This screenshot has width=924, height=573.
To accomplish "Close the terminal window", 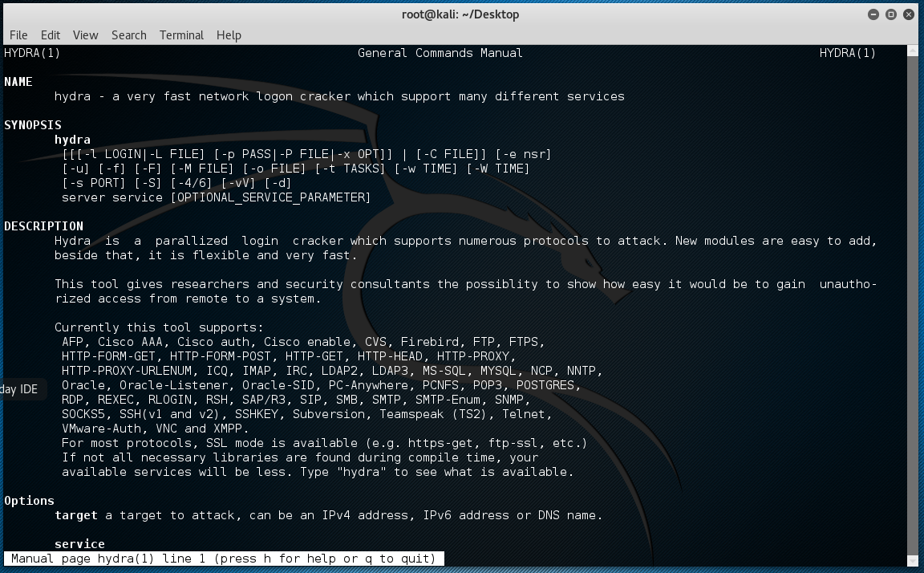I will 909,14.
